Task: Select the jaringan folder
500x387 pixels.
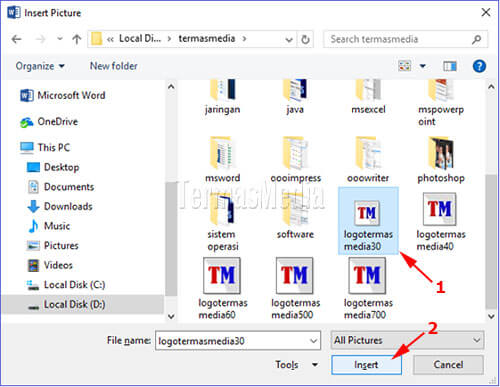Action: (222, 97)
